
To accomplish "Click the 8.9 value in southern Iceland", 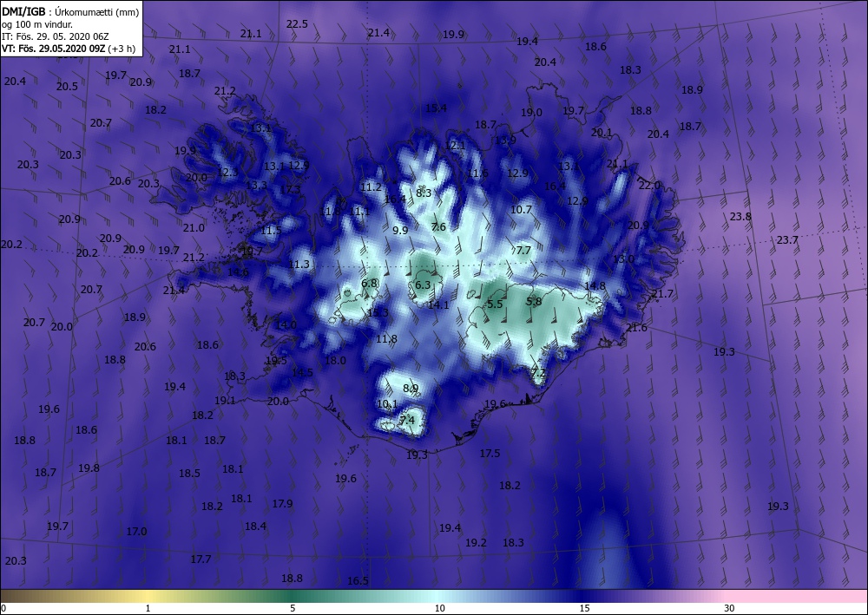I will pos(411,388).
